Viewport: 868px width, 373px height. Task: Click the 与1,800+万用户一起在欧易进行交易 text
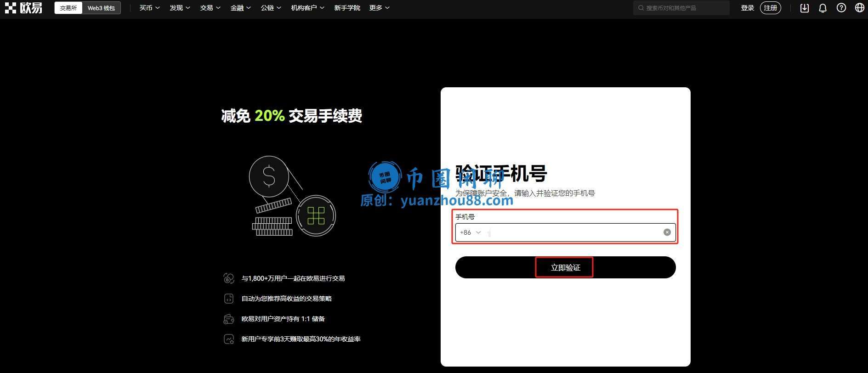pos(293,278)
